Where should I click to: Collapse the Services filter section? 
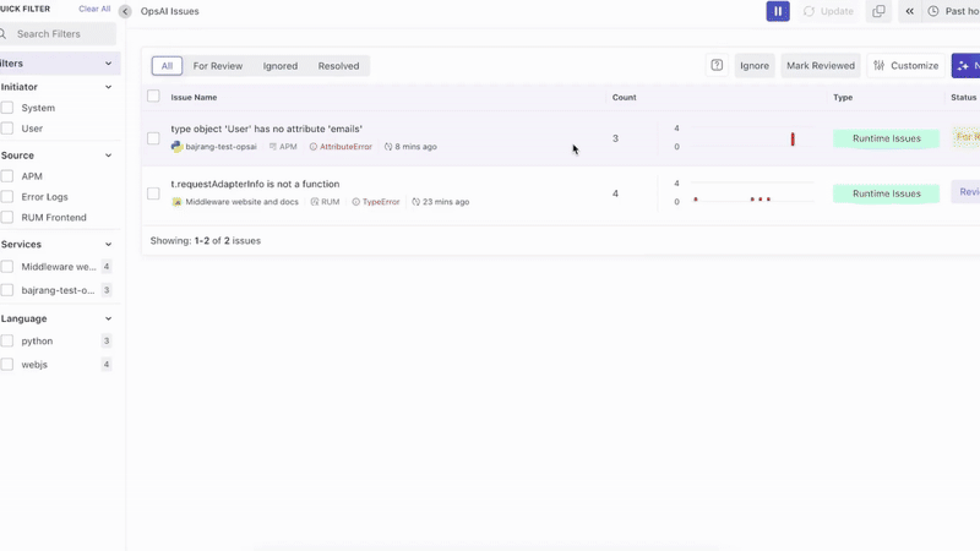108,244
